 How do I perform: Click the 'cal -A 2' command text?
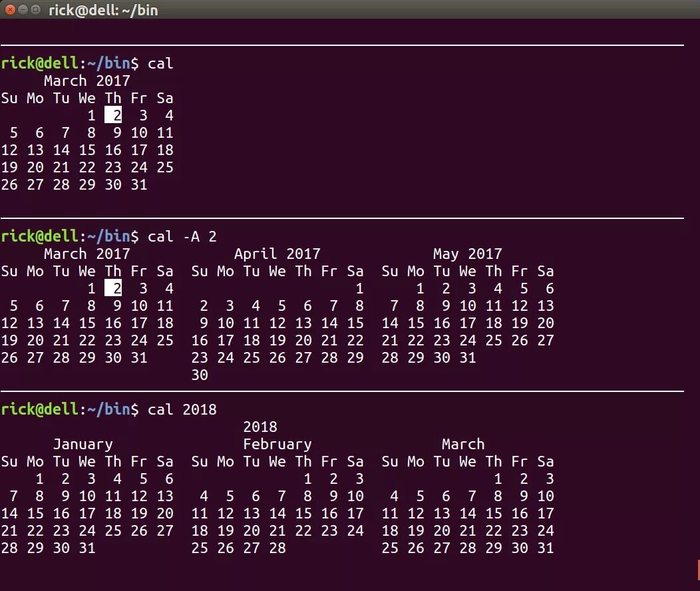pos(182,236)
